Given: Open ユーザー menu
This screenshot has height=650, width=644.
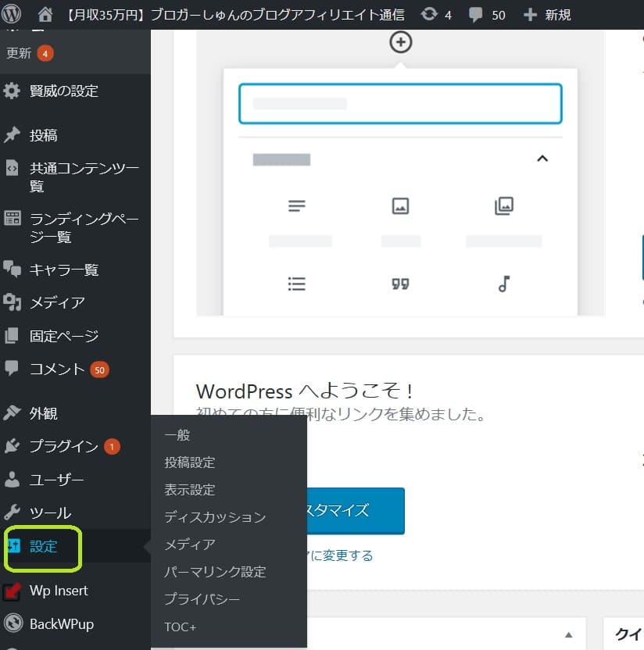Looking at the screenshot, I should (57, 480).
